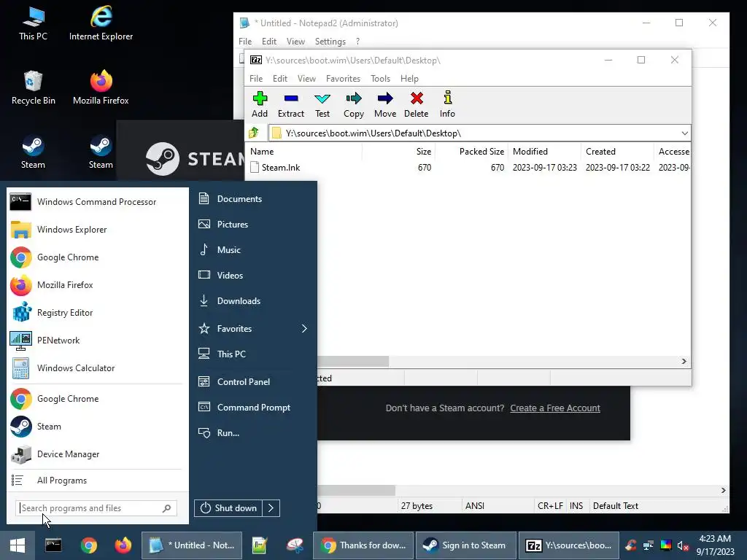The width and height of the screenshot is (747, 560).
Task: Go up one folder level in 7-Zip
Action: tap(254, 133)
